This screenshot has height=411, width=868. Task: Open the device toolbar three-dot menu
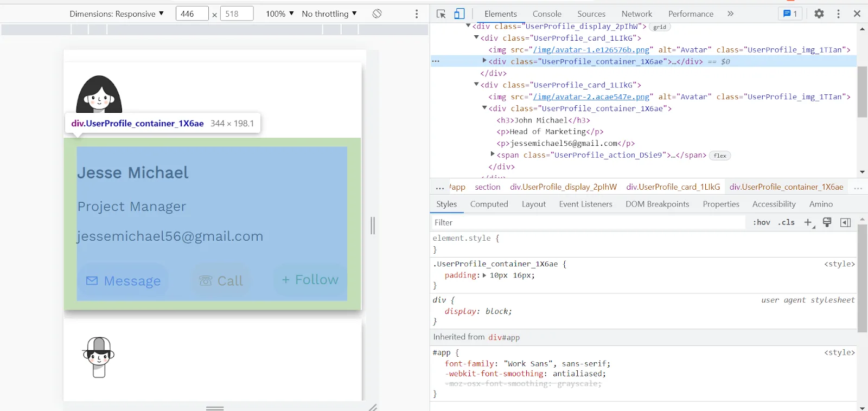pos(417,14)
